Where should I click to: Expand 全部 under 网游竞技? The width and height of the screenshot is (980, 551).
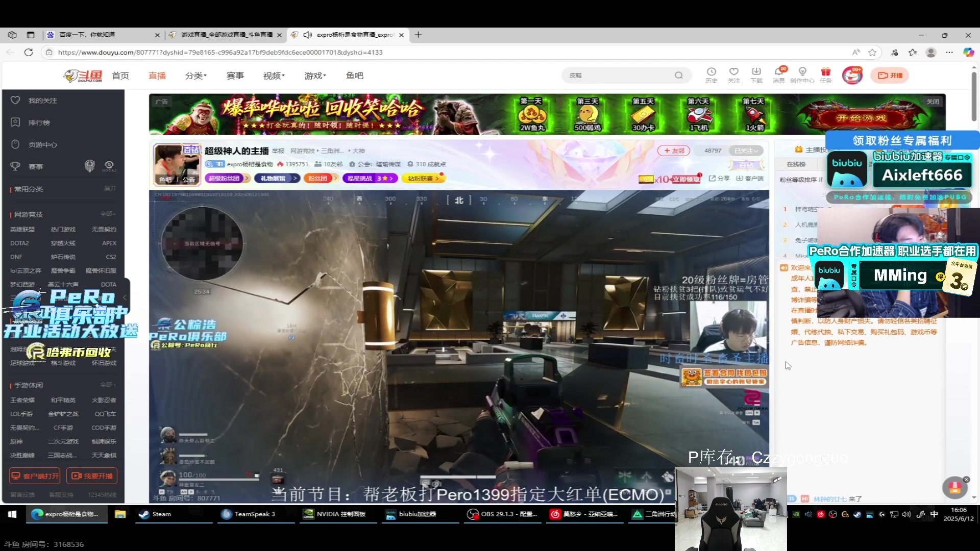108,214
